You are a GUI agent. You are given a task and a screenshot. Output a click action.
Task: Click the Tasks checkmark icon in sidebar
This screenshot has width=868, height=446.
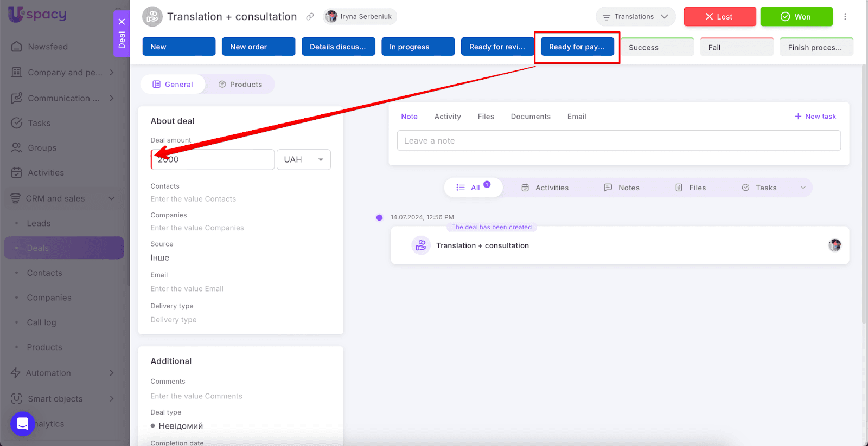tap(17, 123)
